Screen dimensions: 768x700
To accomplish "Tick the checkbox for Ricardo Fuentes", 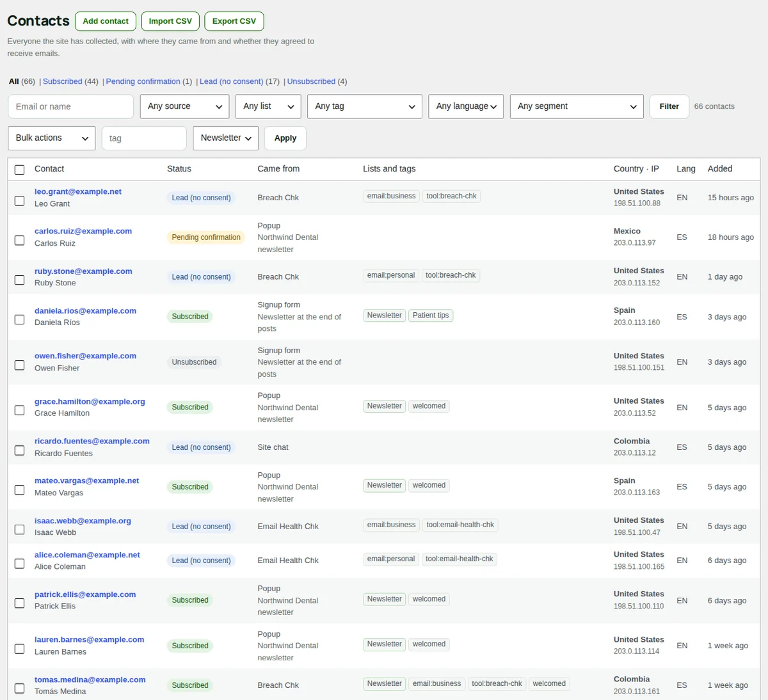I will coord(20,450).
